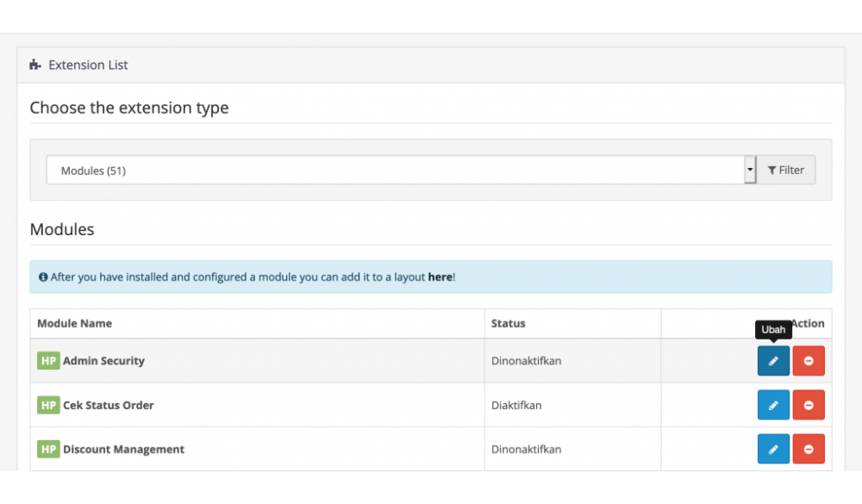This screenshot has width=862, height=504.
Task: Click the HP badge beside Admin Security
Action: click(48, 360)
